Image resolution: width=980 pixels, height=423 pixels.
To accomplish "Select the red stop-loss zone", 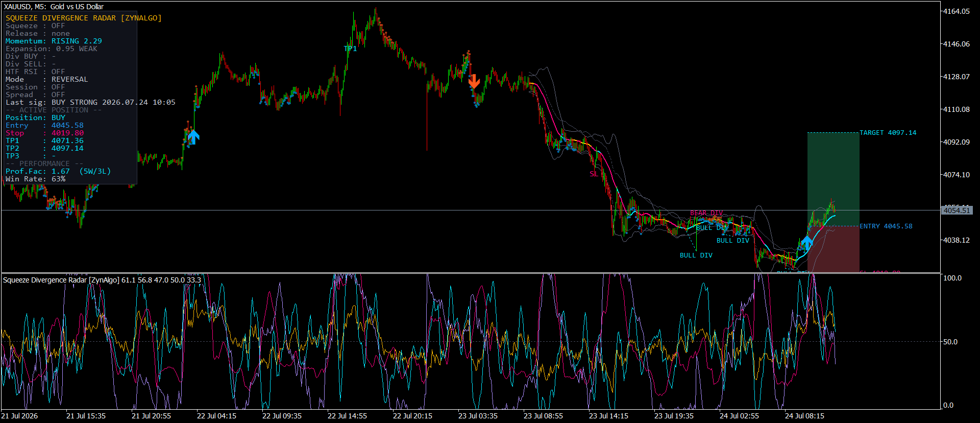I will pyautogui.click(x=833, y=249).
